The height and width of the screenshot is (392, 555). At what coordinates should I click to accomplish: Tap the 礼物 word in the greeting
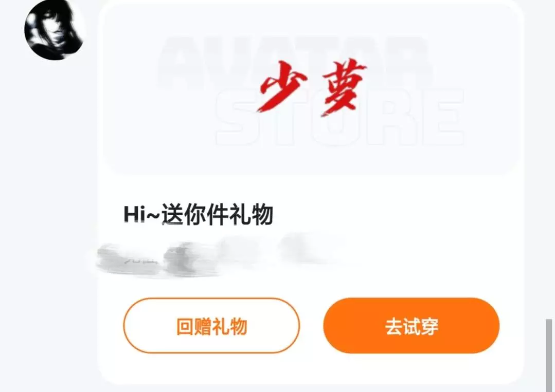pyautogui.click(x=252, y=215)
